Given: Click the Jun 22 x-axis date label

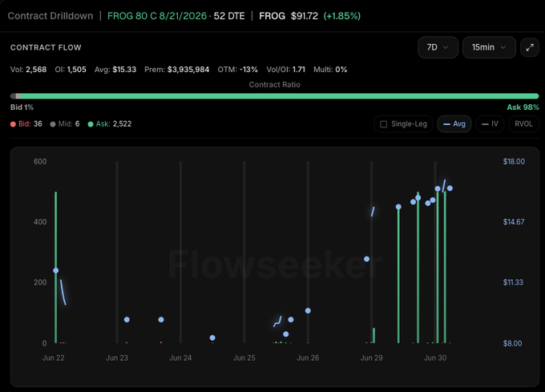Looking at the screenshot, I should (53, 358).
